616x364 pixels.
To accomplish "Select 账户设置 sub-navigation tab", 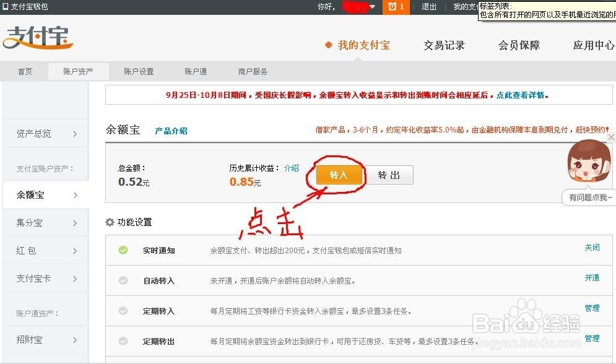I will [139, 71].
